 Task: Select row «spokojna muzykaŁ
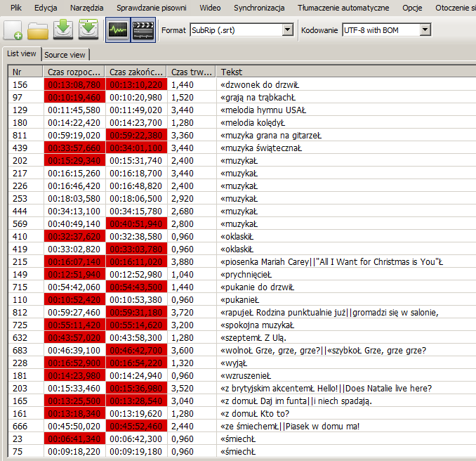(242, 325)
